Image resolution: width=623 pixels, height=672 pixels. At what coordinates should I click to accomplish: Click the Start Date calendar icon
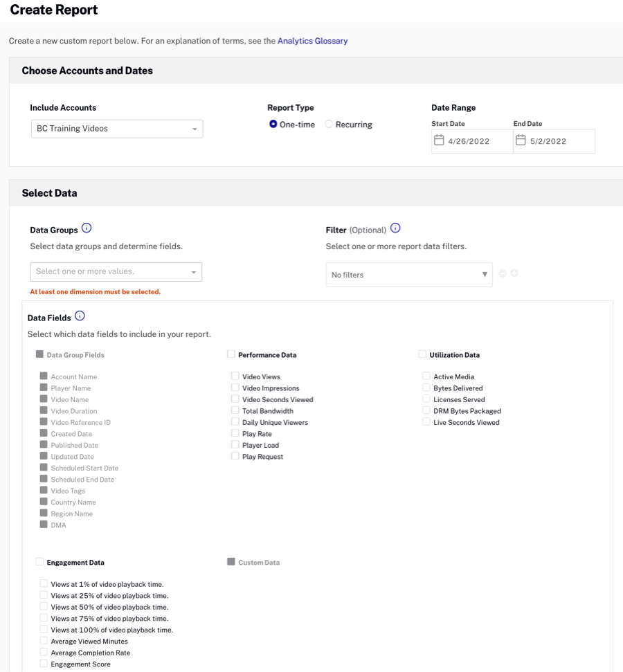point(439,140)
